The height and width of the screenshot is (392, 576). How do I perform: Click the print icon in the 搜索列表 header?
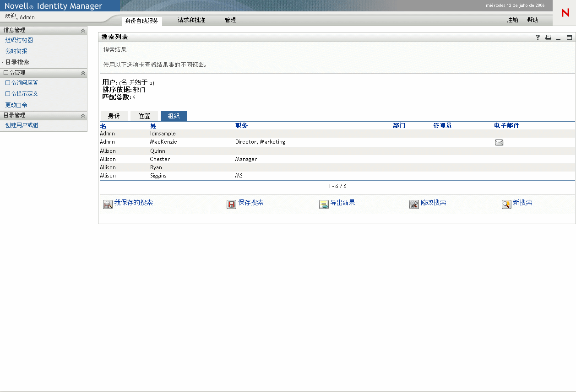pos(548,38)
